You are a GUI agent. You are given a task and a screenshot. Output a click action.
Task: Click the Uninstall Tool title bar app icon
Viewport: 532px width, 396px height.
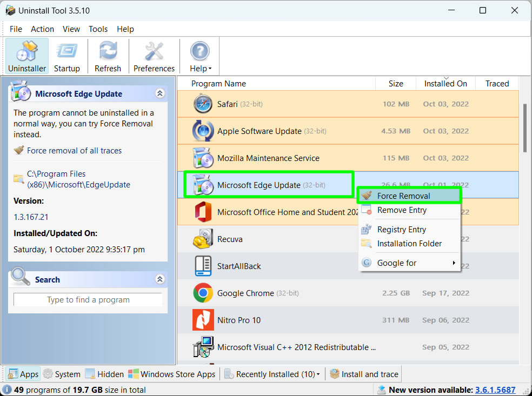tap(10, 10)
